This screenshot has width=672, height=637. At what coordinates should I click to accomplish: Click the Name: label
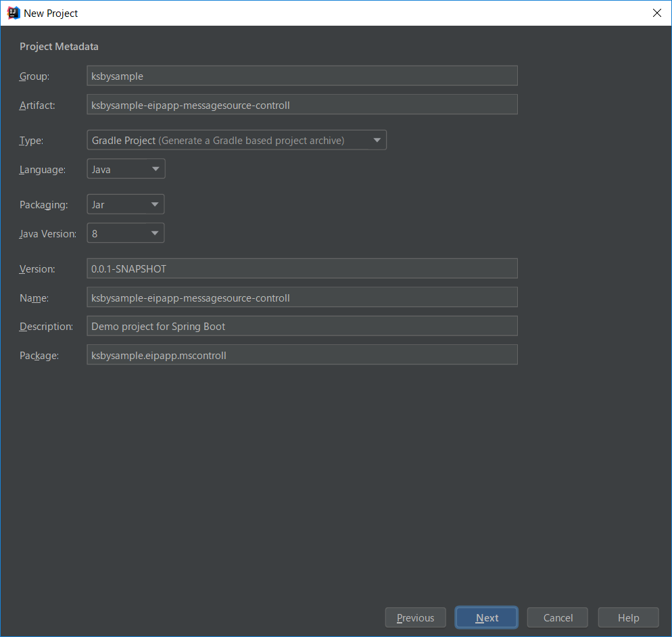tap(34, 298)
